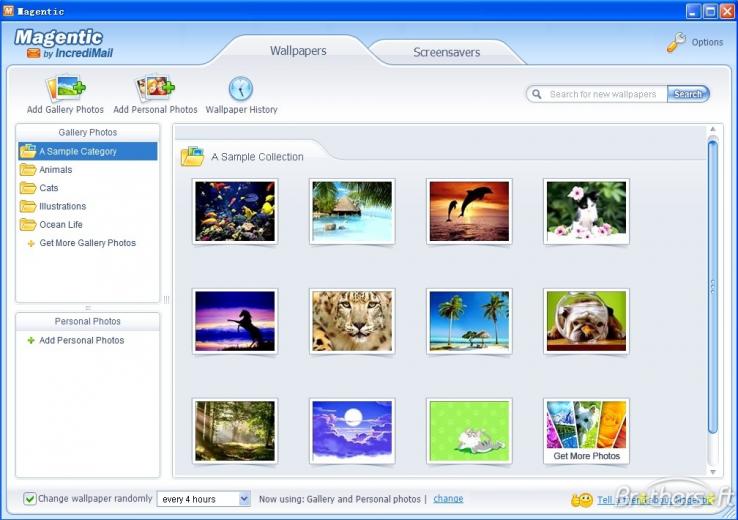Click plus icon beside Get More Gallery Photos
Viewport: 738px width, 520px height.
pos(31,243)
